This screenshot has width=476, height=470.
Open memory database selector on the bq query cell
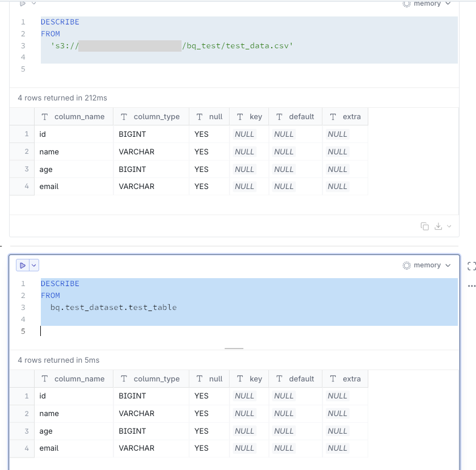[427, 265]
